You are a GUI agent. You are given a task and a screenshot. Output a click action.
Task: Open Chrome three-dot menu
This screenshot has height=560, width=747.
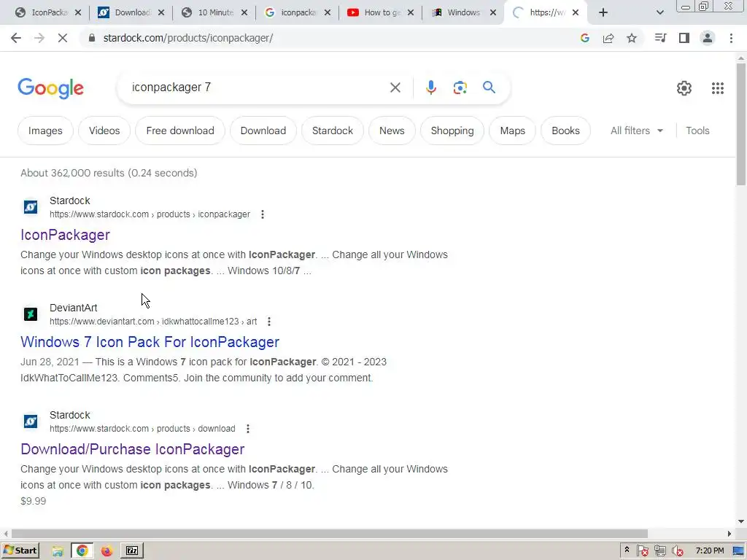click(731, 38)
